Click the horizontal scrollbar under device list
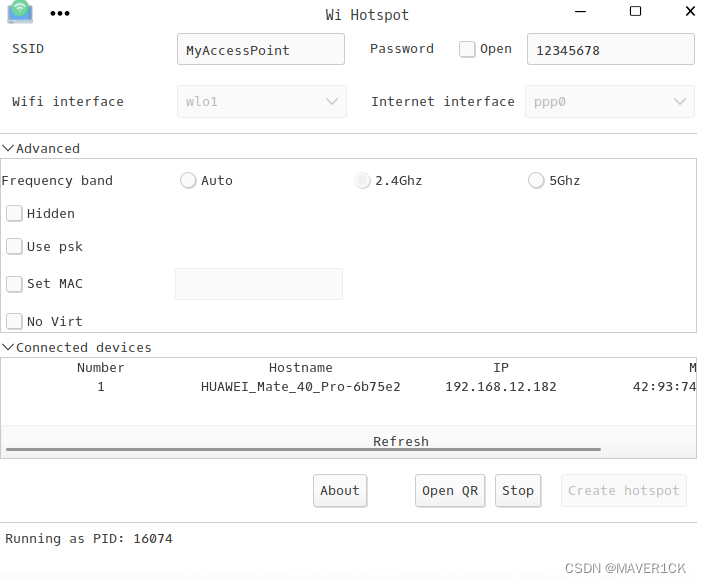The width and height of the screenshot is (701, 583). (x=303, y=449)
